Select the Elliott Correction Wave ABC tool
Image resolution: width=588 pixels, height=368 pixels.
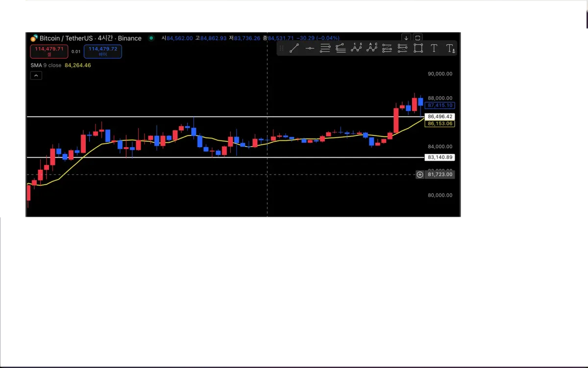(x=372, y=48)
